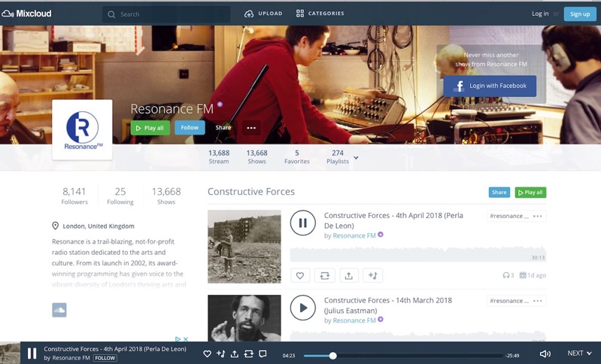Image resolution: width=601 pixels, height=364 pixels.
Task: Play the 14th March 2018 show
Action: point(303,308)
